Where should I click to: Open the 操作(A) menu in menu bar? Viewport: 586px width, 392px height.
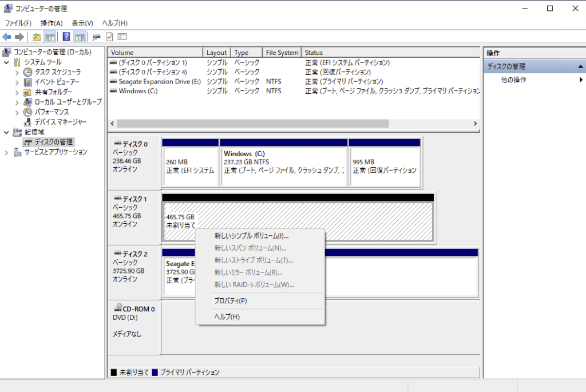click(52, 23)
